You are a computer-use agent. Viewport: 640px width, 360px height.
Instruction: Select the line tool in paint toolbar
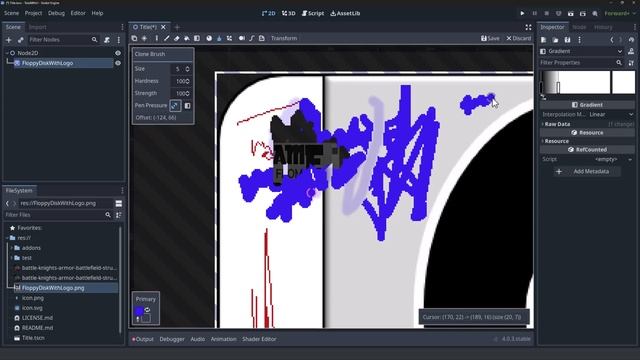point(167,38)
